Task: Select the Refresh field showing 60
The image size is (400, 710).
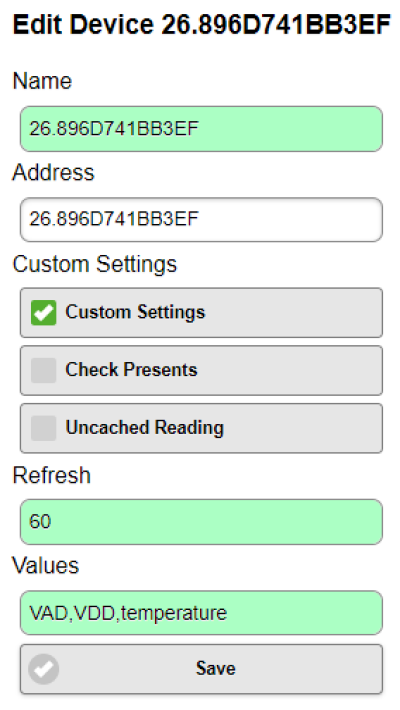Action: (x=201, y=522)
